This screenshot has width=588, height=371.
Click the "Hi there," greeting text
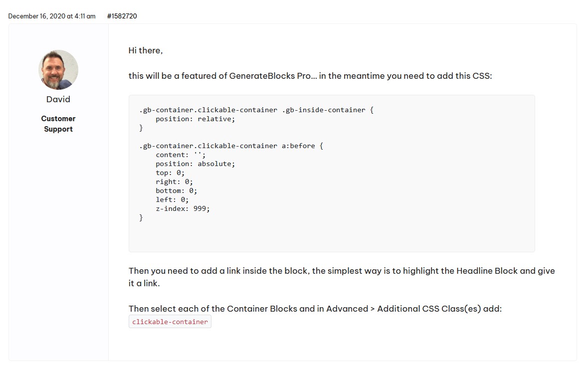(x=146, y=50)
